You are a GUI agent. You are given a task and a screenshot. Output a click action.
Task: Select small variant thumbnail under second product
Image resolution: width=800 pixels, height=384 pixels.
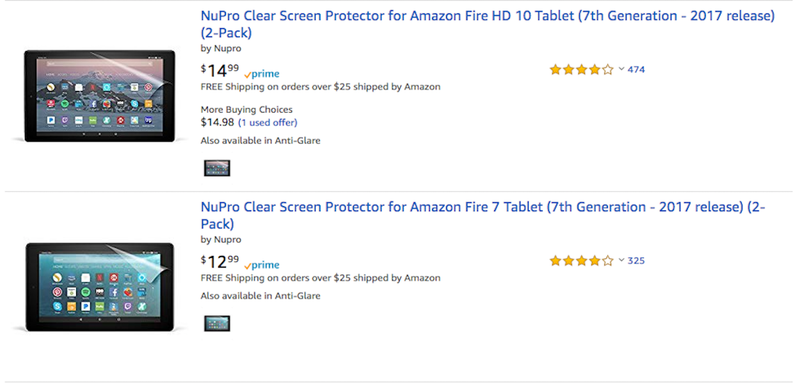tap(217, 323)
